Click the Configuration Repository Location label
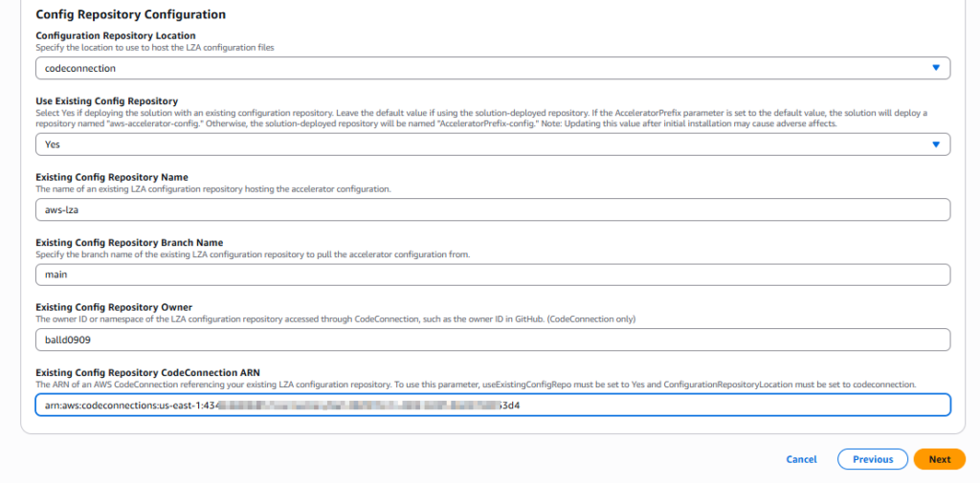 tap(115, 35)
